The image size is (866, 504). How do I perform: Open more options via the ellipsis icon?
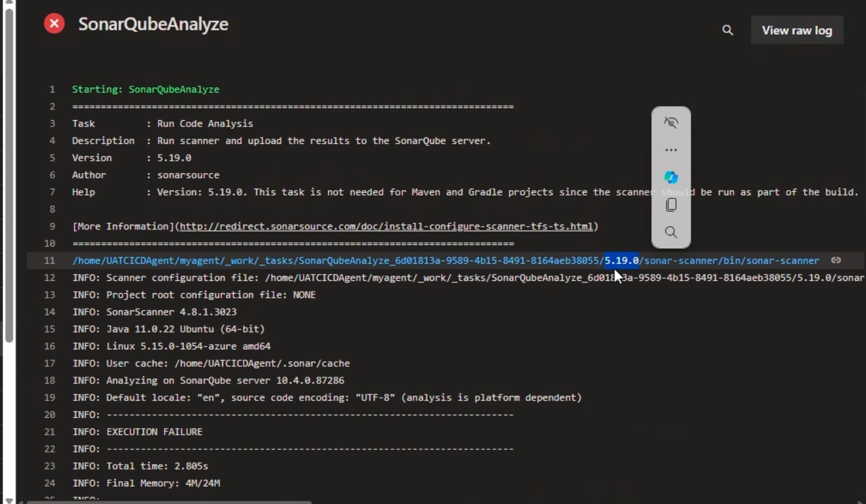671,150
